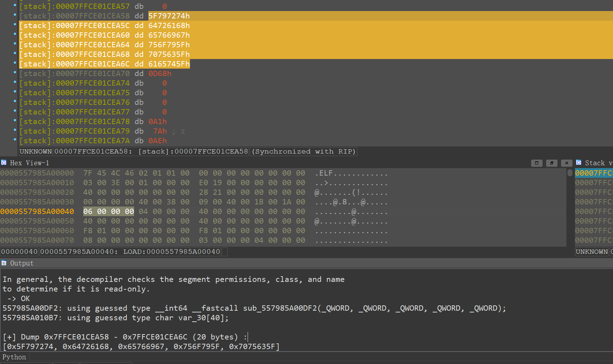Click the Stack view panel icon

(579, 163)
